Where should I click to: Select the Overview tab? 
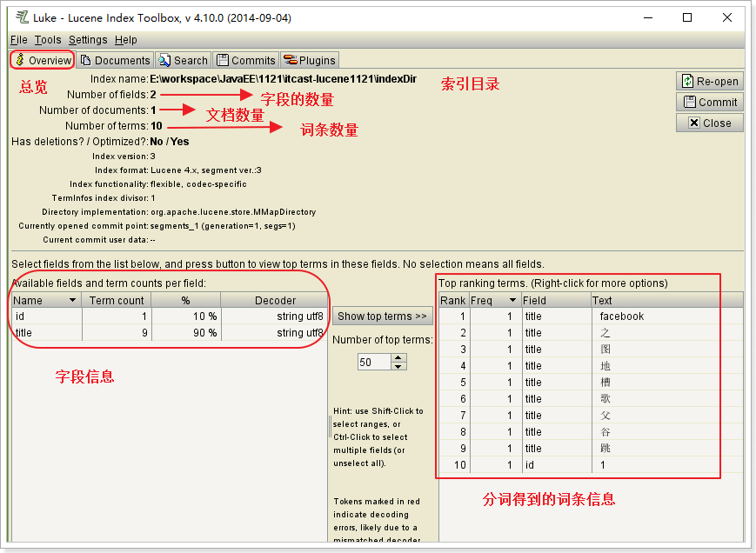tap(43, 60)
